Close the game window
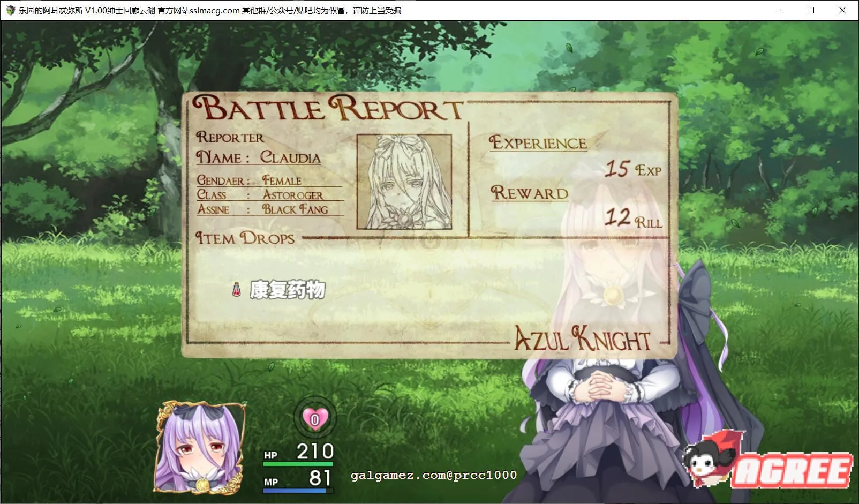Viewport: 859px width, 504px height. tap(842, 10)
